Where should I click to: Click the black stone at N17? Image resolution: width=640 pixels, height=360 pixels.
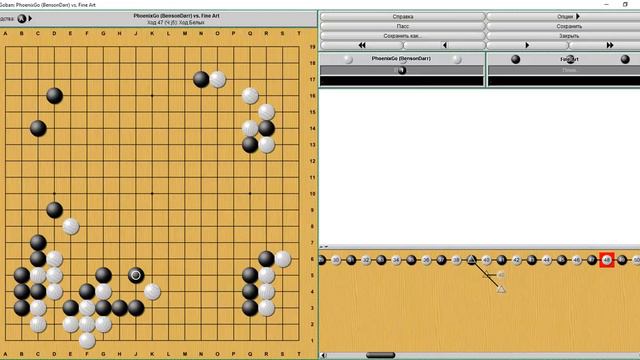click(201, 80)
